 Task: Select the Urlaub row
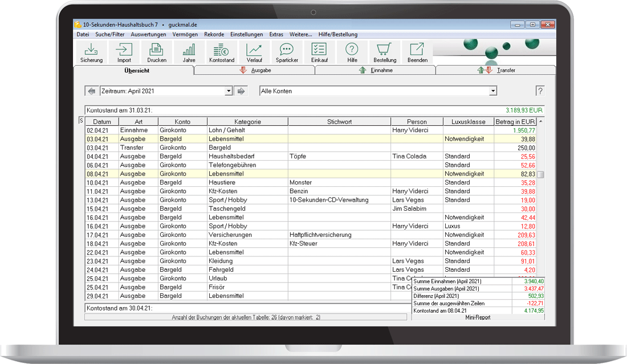click(x=249, y=279)
